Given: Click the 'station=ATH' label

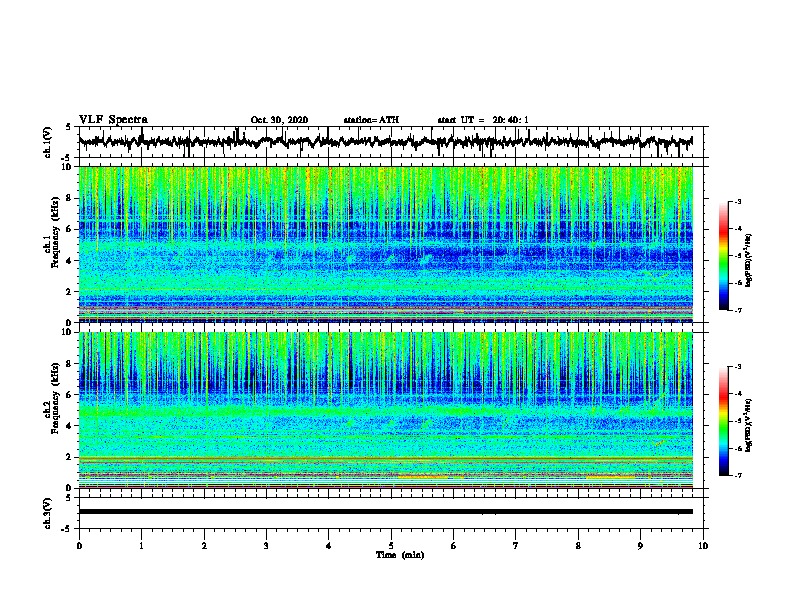Looking at the screenshot, I should coord(371,120).
